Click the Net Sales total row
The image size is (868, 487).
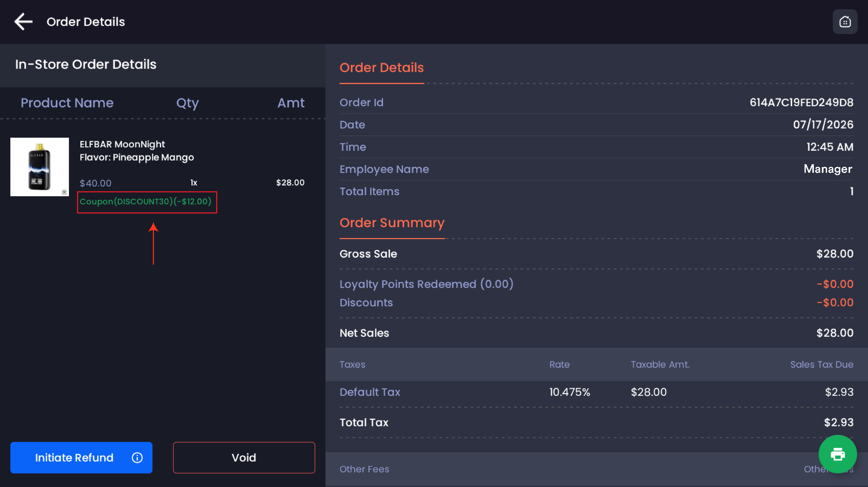596,333
